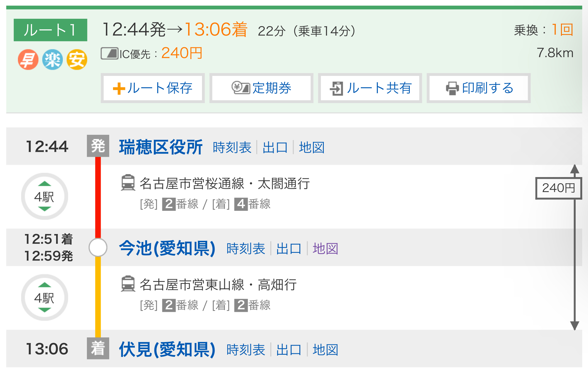588x375 pixels.
Task: Click the 今池(愛知県) station name
Action: tap(167, 248)
